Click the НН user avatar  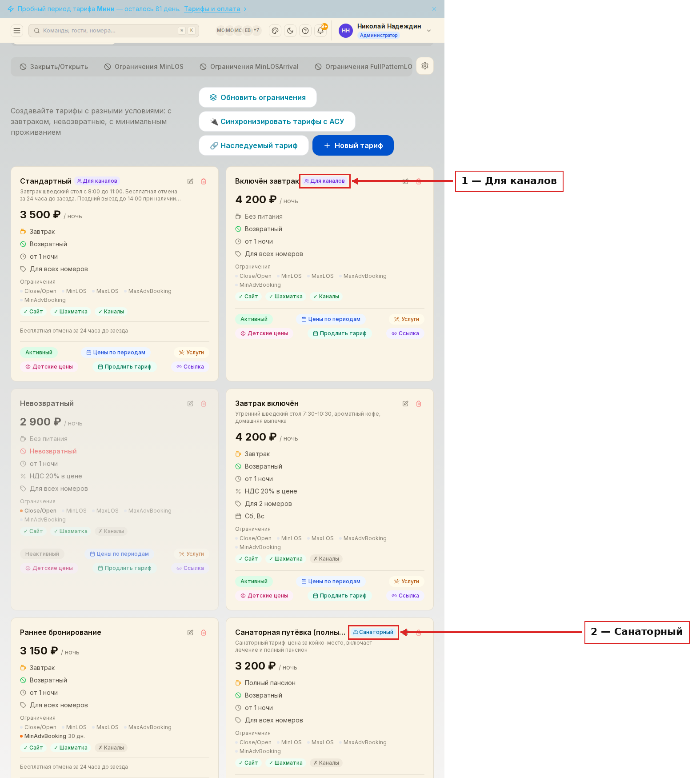tap(346, 31)
